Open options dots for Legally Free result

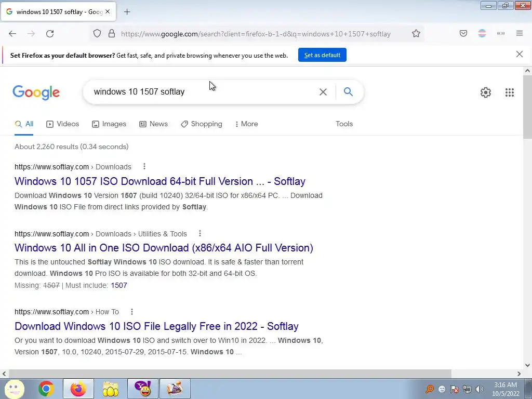(132, 312)
